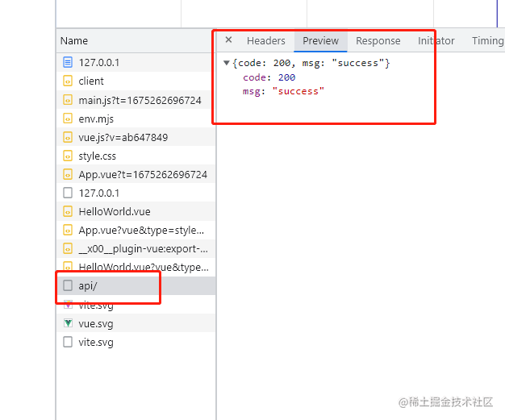The height and width of the screenshot is (420, 505).
Task: Open the Timing tab
Action: pyautogui.click(x=487, y=41)
